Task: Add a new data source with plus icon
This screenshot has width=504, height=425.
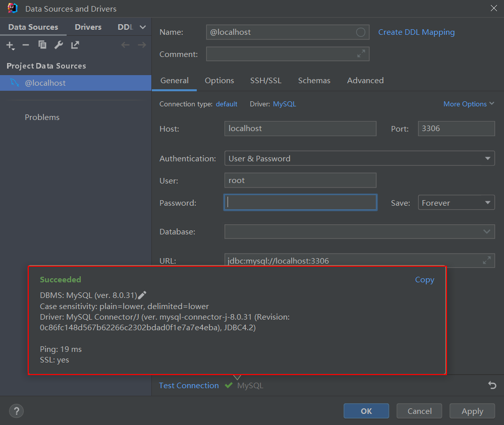Action: (x=10, y=45)
